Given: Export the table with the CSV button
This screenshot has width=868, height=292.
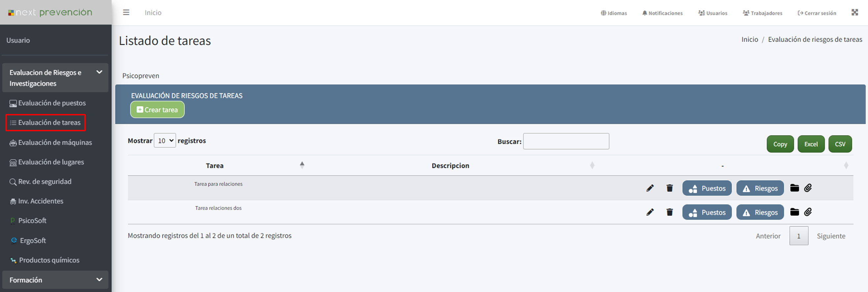Looking at the screenshot, I should [840, 144].
